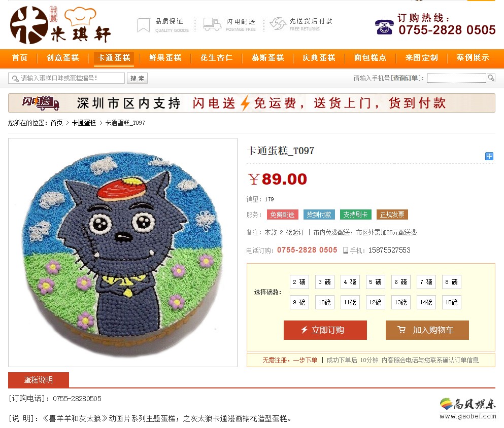
Task: Click the lightning delivery truck icon
Action: [x=212, y=24]
